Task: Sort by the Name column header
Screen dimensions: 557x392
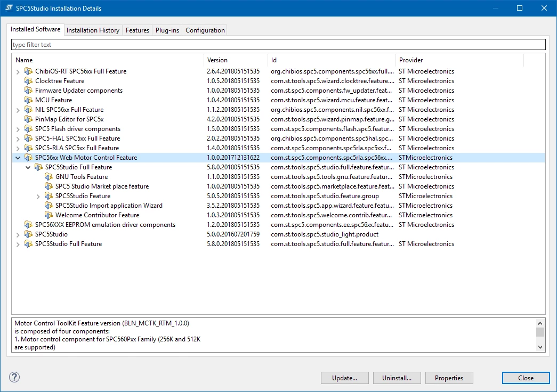Action: tap(108, 60)
